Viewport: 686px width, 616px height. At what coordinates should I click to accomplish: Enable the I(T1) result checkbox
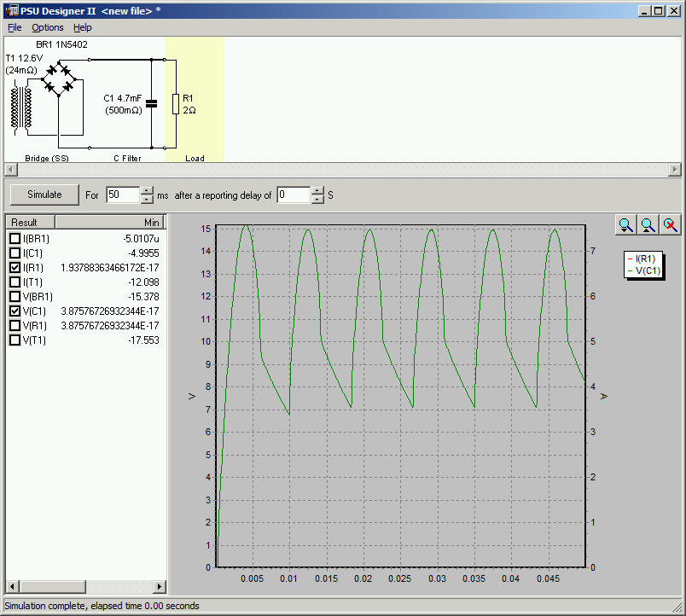click(x=15, y=282)
